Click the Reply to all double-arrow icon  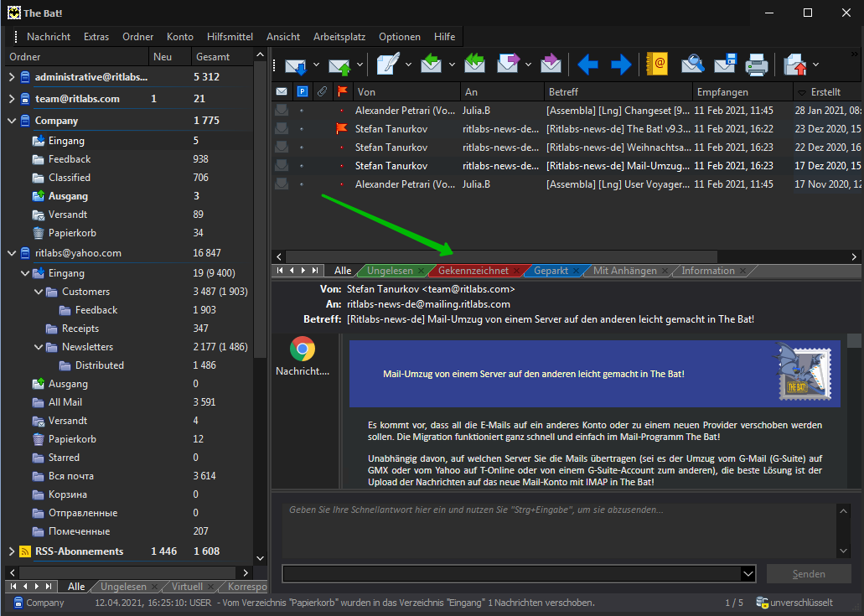coord(474,64)
